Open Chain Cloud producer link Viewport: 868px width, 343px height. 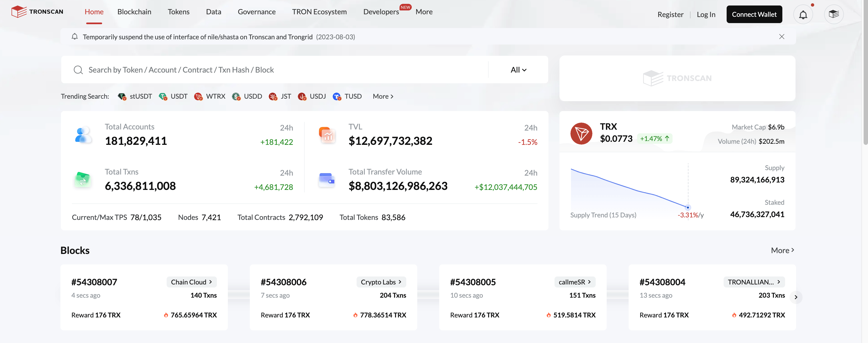click(191, 282)
